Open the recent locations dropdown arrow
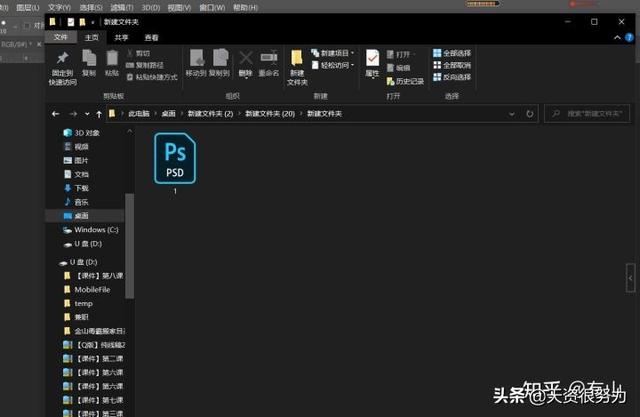The width and height of the screenshot is (640, 417). (87, 114)
